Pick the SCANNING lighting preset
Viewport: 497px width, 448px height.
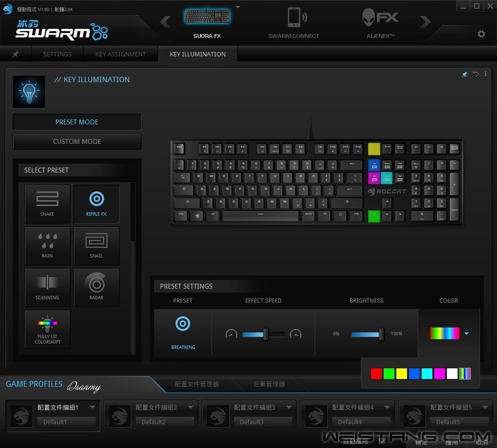47,288
